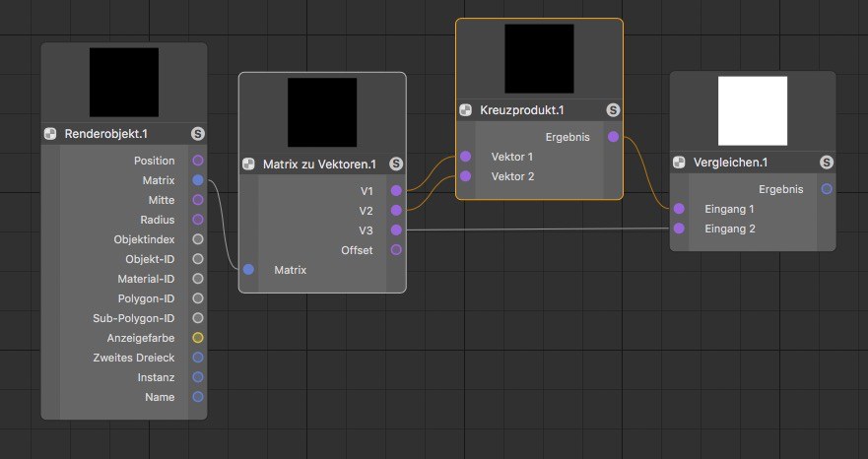Click the Position output port on Renderobjekt.1
This screenshot has width=868, height=459.
click(x=198, y=161)
